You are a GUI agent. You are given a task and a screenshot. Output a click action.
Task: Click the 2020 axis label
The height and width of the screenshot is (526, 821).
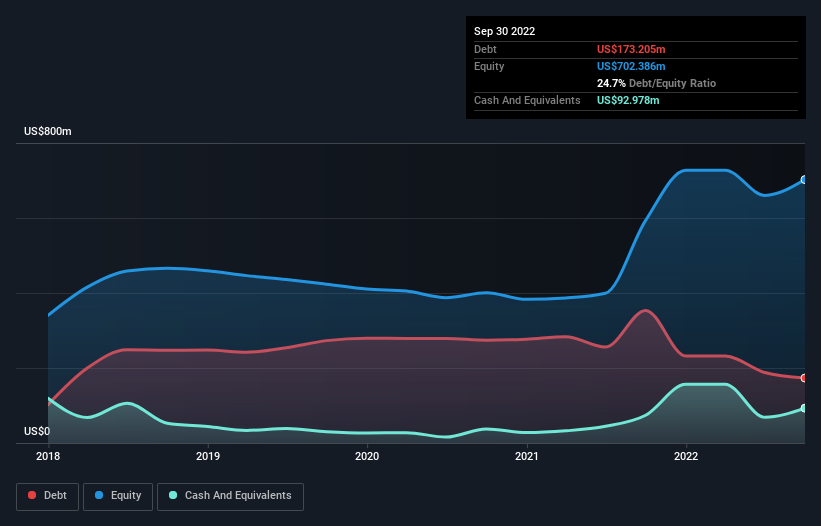[x=367, y=456]
